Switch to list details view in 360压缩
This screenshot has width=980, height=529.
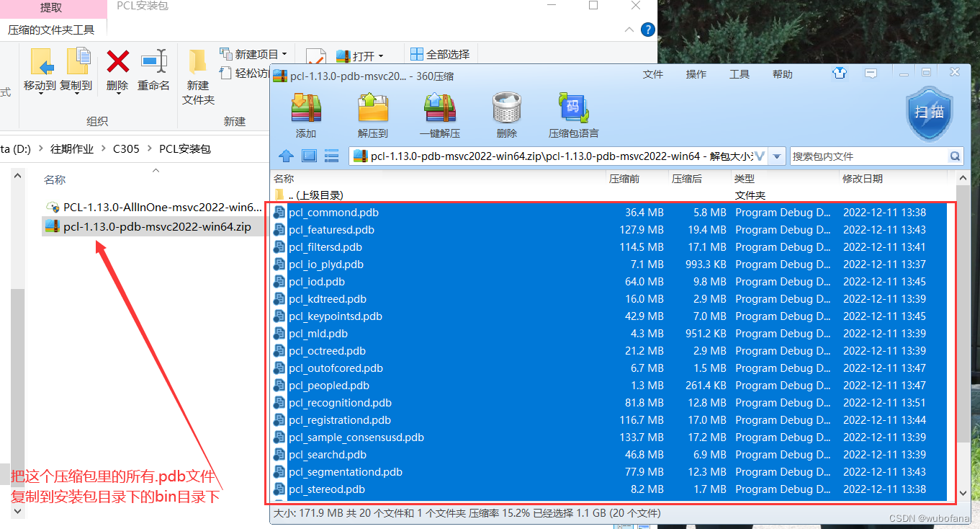[x=331, y=156]
